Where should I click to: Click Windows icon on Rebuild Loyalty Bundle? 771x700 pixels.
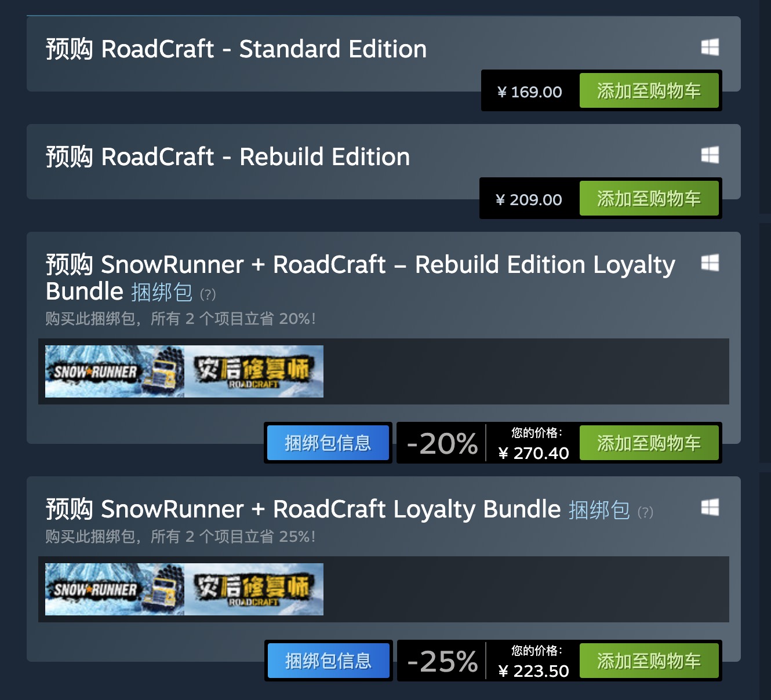pos(710,262)
